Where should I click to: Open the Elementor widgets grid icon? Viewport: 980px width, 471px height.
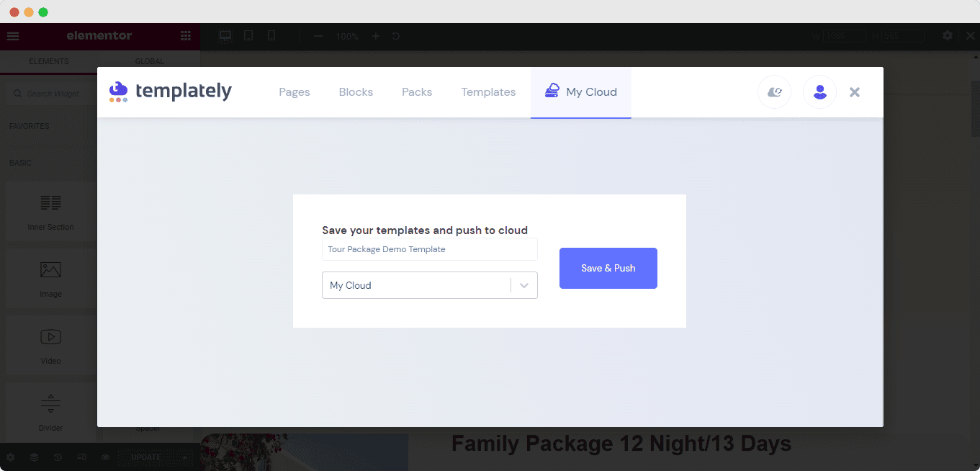186,36
